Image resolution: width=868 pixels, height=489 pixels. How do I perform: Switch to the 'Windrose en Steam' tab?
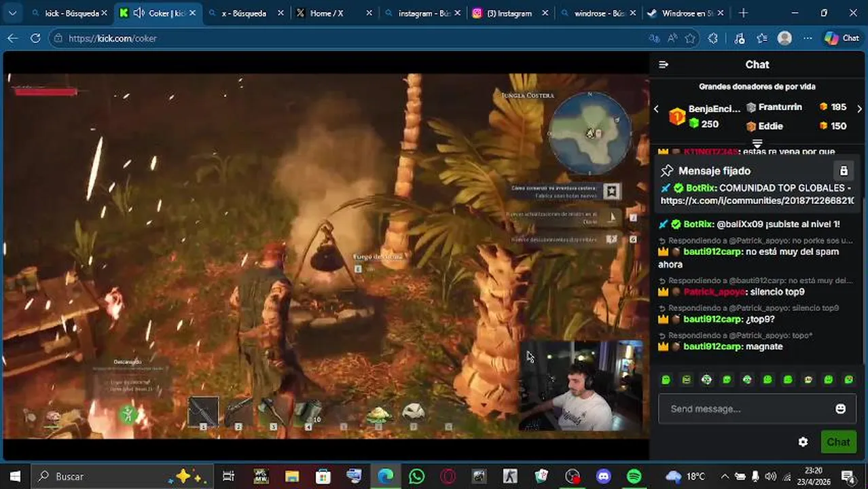pos(685,13)
